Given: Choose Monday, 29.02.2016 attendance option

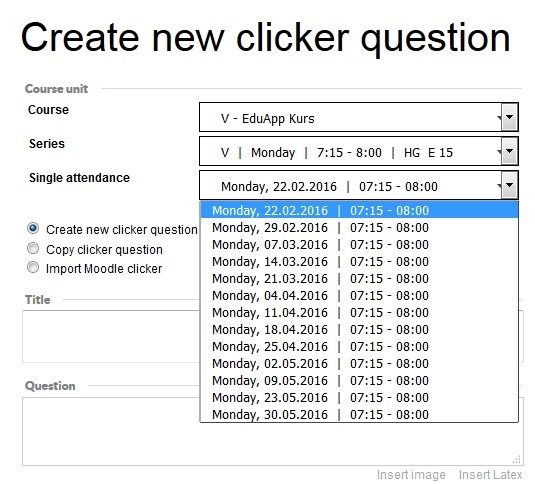Looking at the screenshot, I should point(359,227).
